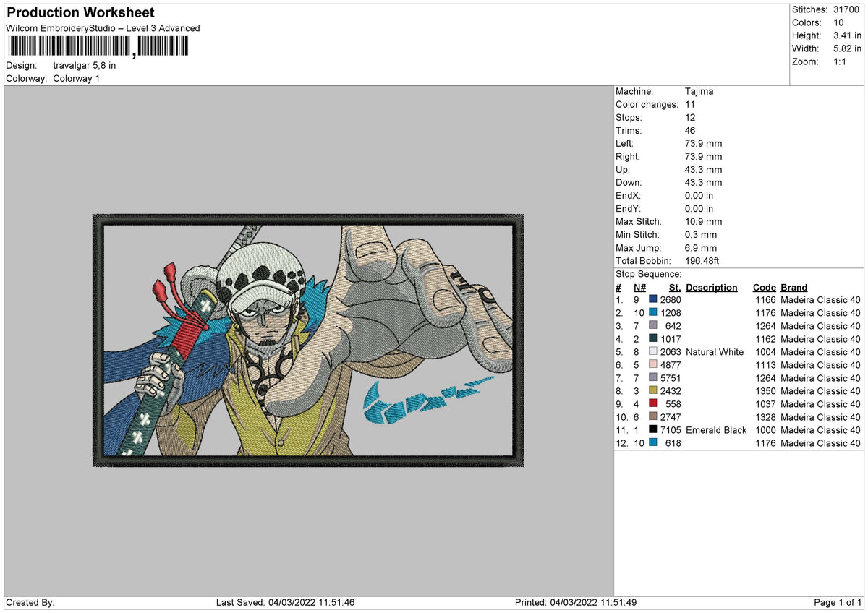Viewport: 868px width, 613px height.
Task: Click the 'Created By:' footer label
Action: point(30,602)
